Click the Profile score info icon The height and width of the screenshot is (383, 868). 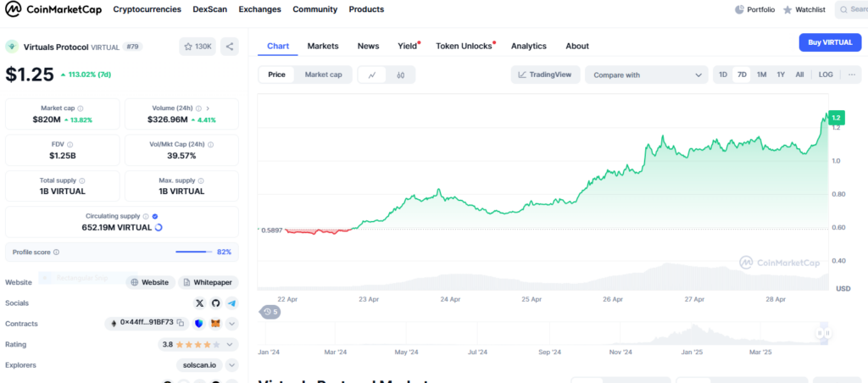pyautogui.click(x=57, y=253)
